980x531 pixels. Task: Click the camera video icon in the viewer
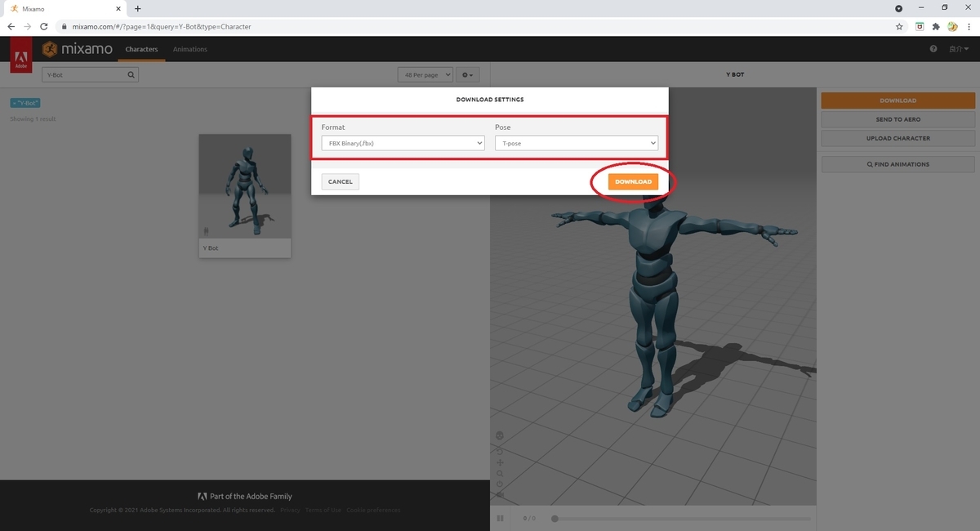coord(500,495)
